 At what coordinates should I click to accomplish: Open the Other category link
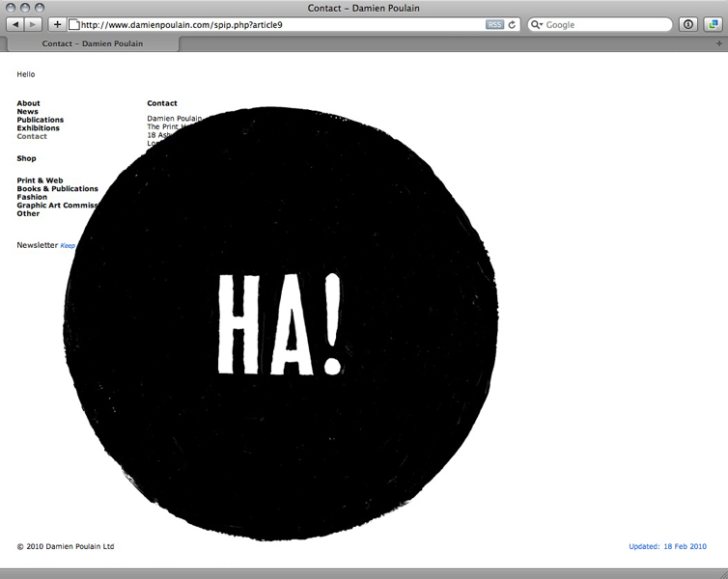(28, 214)
